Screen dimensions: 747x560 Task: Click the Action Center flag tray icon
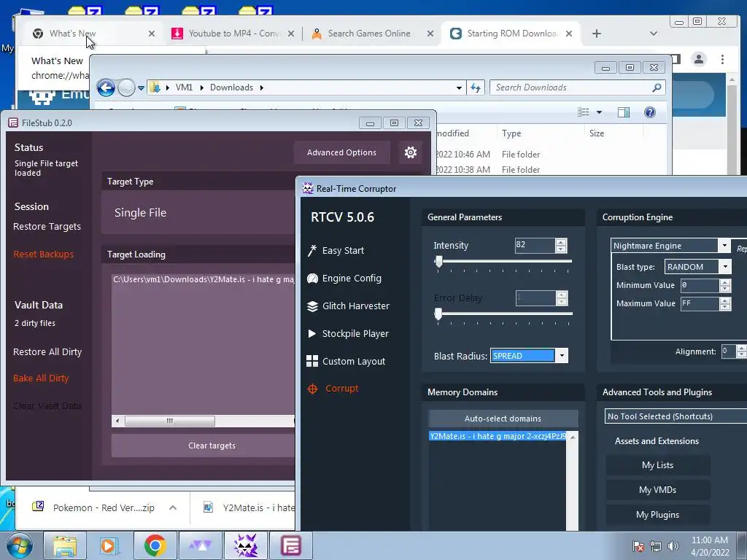(x=638, y=546)
